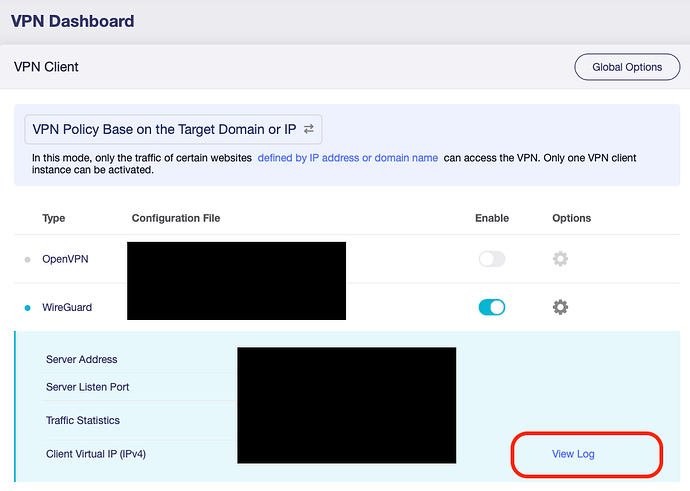Click the Configuration File column header
Image resolution: width=690 pixels, height=491 pixels.
pyautogui.click(x=176, y=218)
